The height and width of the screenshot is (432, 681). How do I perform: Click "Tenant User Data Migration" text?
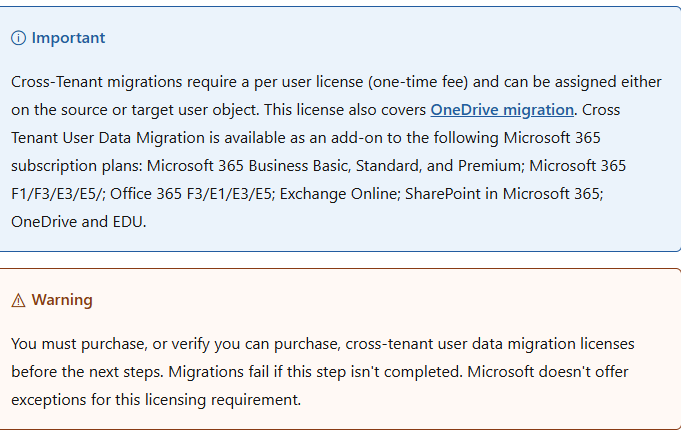tap(108, 138)
